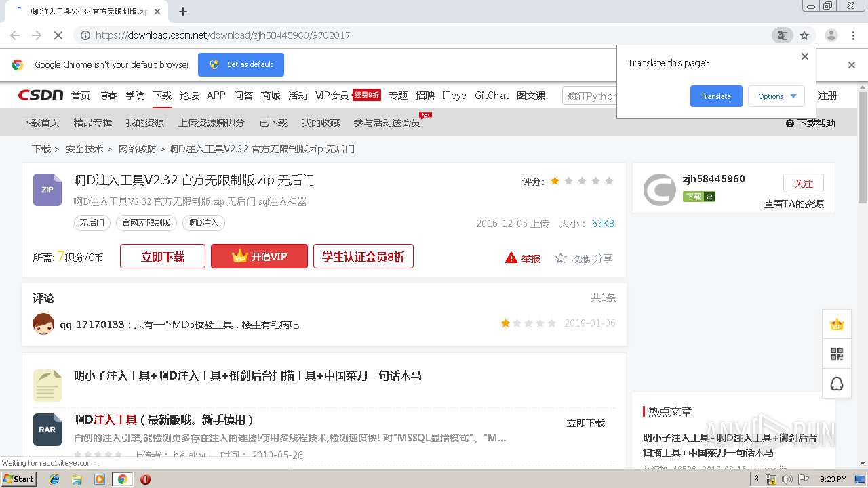Select the 我的资源 sub-nav tab
This screenshot has height=488, width=868.
point(145,123)
